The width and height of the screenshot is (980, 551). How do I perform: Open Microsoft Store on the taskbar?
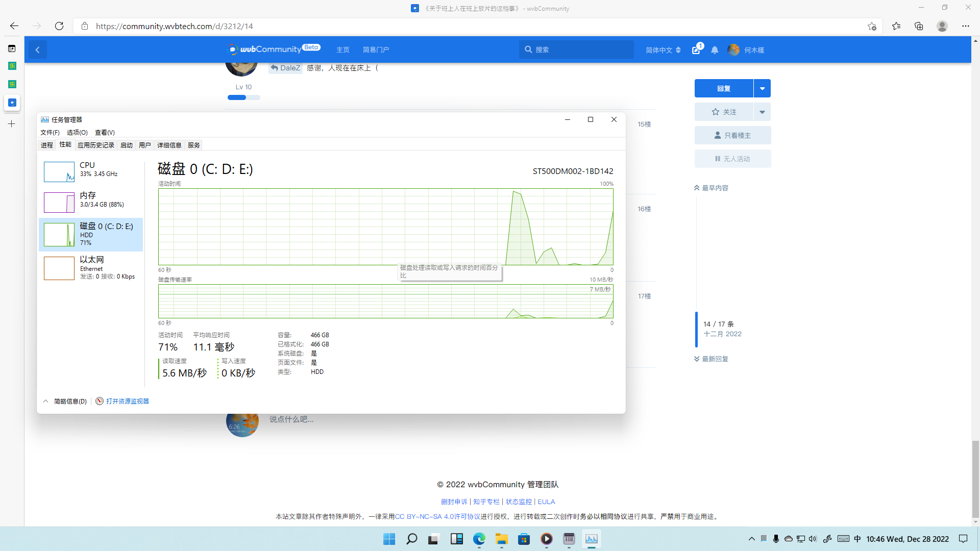pos(524,539)
